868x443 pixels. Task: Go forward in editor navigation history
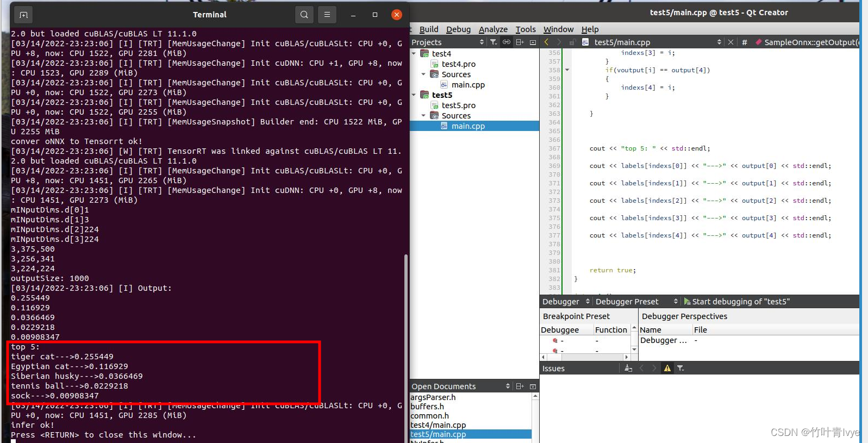coord(559,42)
